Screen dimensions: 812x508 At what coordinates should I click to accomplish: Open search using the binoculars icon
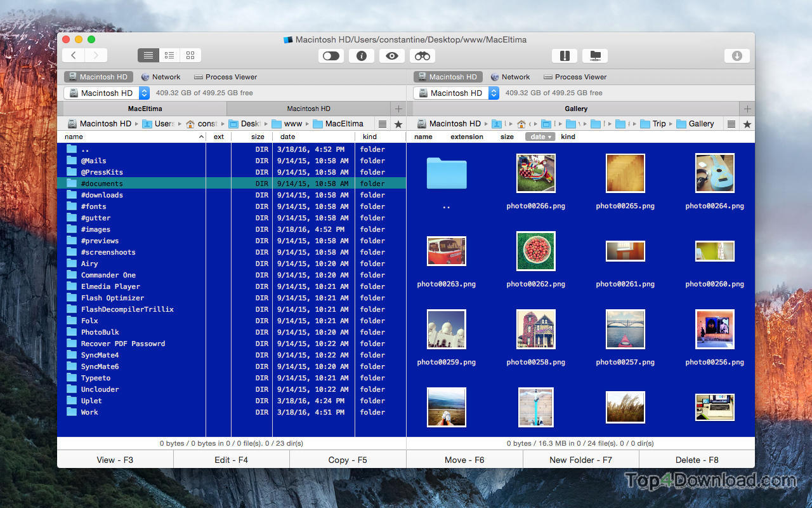422,56
